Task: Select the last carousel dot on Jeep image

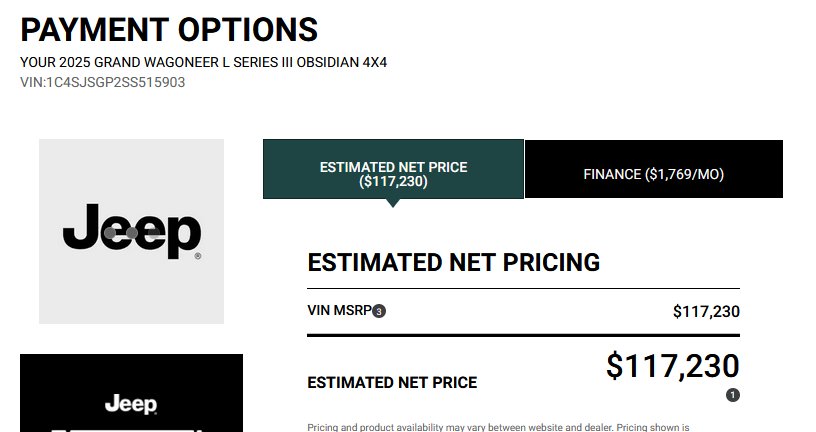Action: pyautogui.click(x=154, y=233)
